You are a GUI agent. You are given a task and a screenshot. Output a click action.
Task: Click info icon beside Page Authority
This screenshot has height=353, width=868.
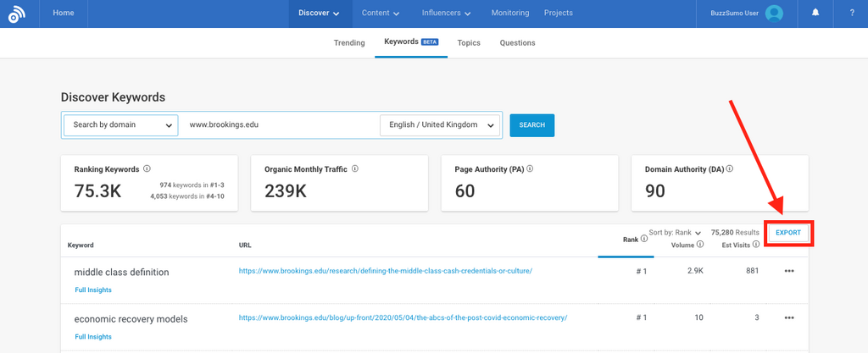[531, 169]
